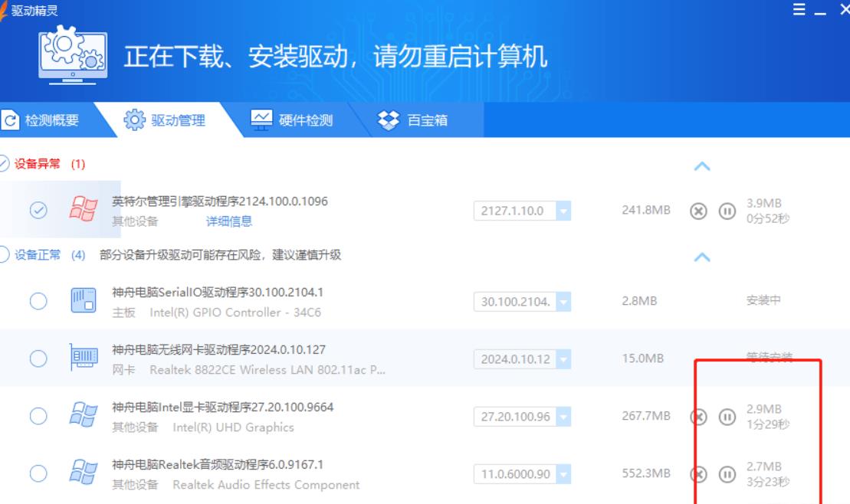Screen dimensions: 850x504
Task: Select the Intel显卡驱动程序 row checkbox
Action: (x=38, y=416)
